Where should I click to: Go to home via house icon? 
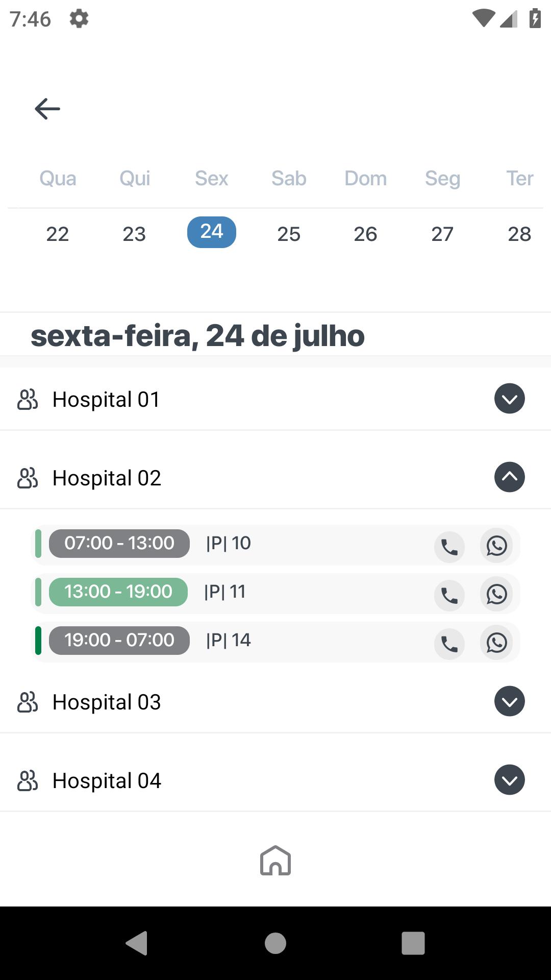(275, 861)
